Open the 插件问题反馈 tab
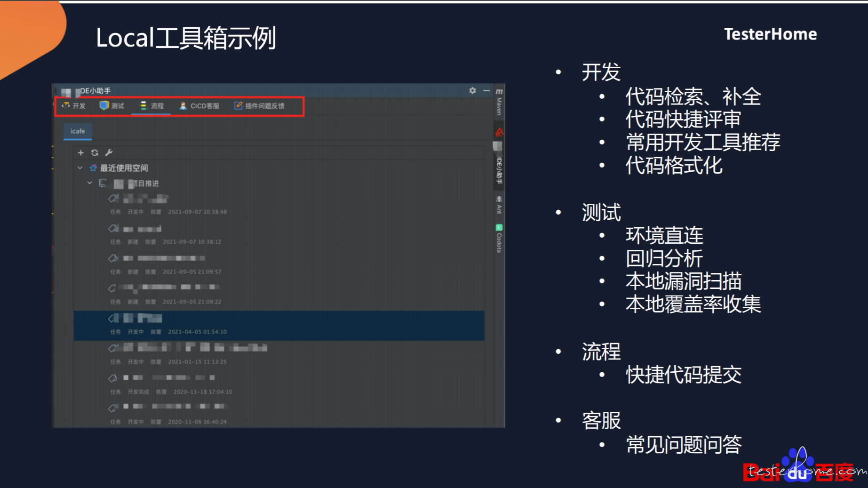The image size is (868, 488). point(259,106)
